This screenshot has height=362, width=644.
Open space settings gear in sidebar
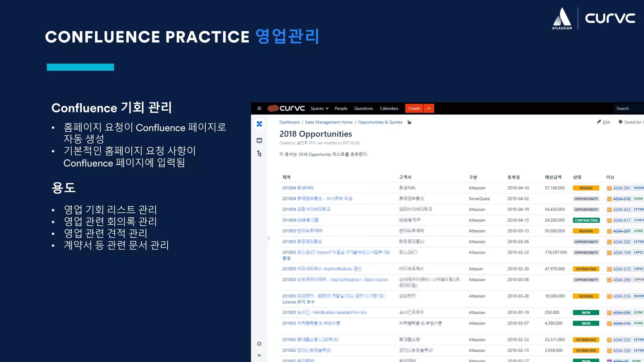pyautogui.click(x=259, y=344)
